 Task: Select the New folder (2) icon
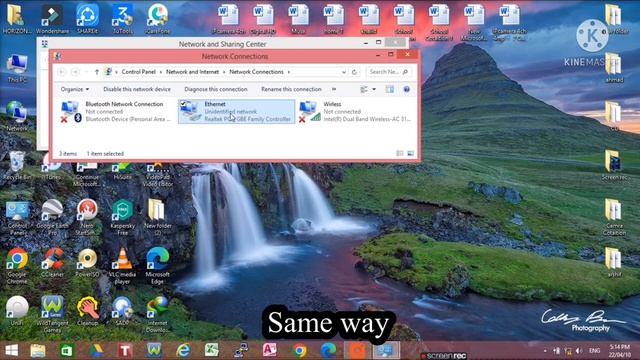pos(158,217)
